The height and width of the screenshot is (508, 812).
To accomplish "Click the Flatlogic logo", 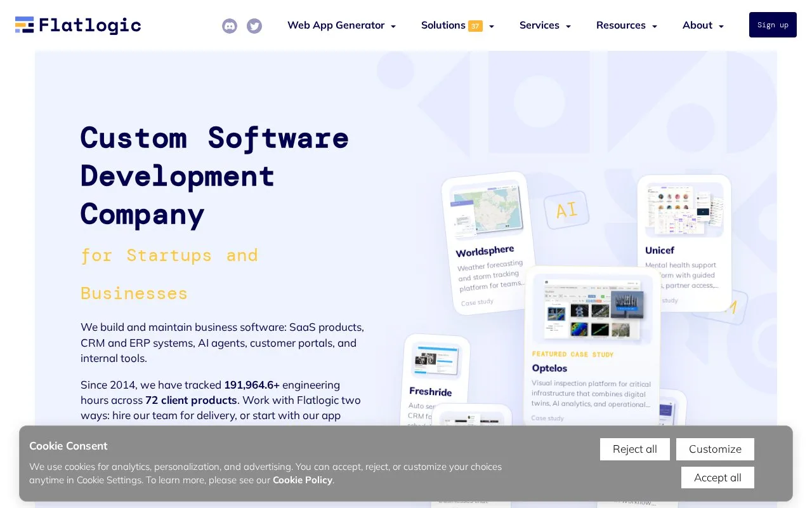I will point(78,25).
